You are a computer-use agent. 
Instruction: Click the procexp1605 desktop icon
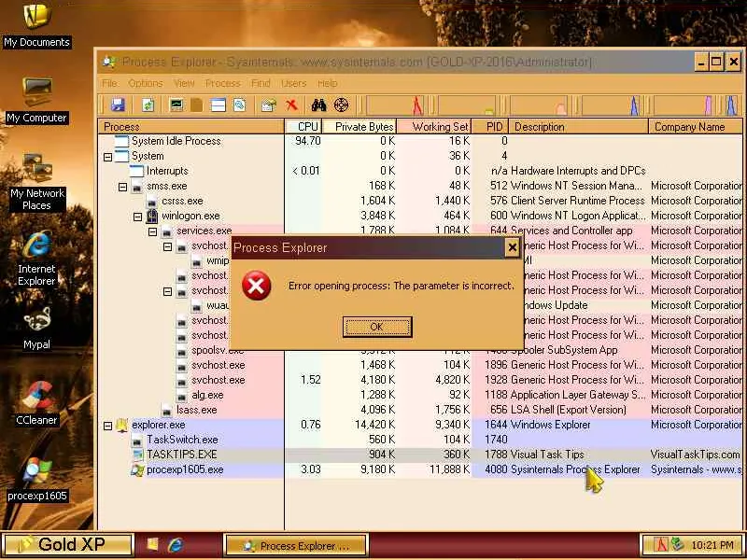[x=36, y=480]
